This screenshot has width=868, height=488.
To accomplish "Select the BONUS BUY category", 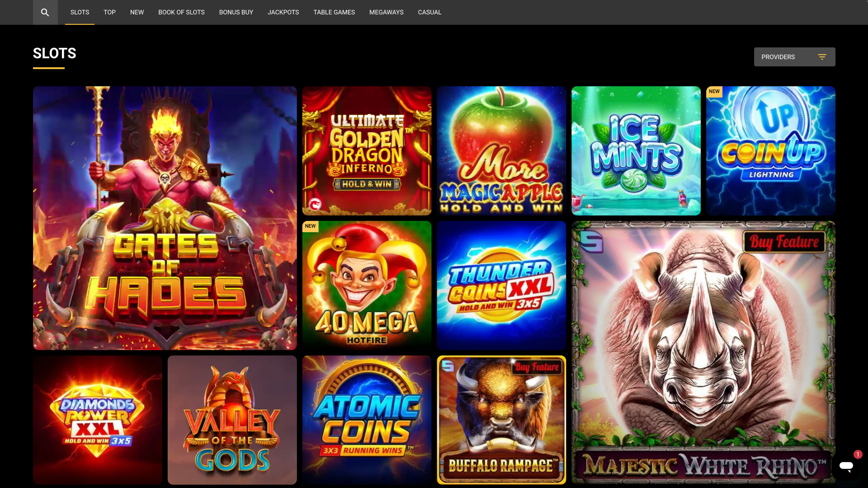I will 236,12.
